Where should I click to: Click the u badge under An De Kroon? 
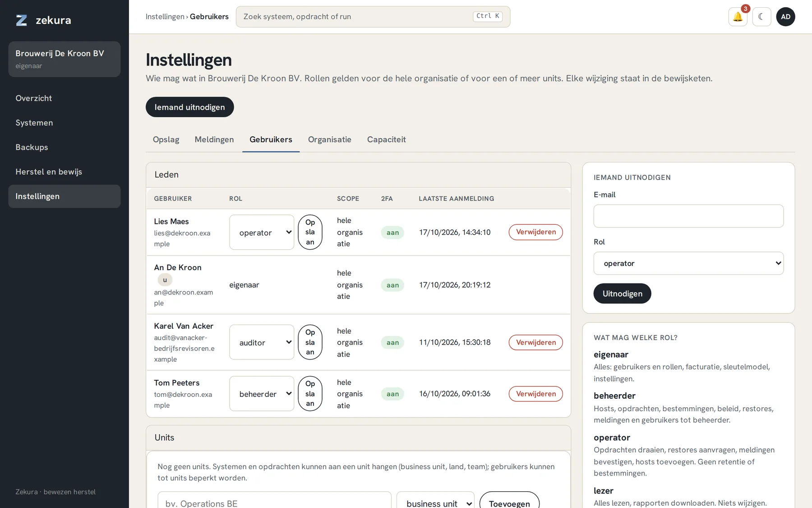click(165, 280)
